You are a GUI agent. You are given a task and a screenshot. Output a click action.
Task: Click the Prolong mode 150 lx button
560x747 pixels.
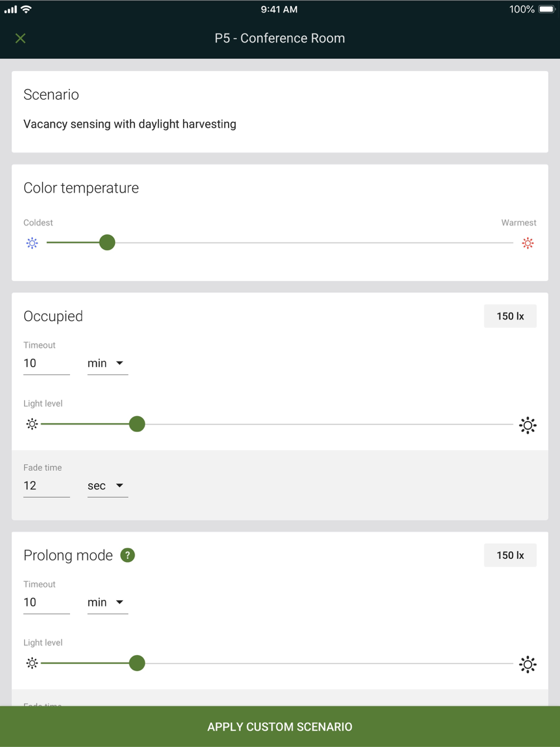(x=510, y=555)
